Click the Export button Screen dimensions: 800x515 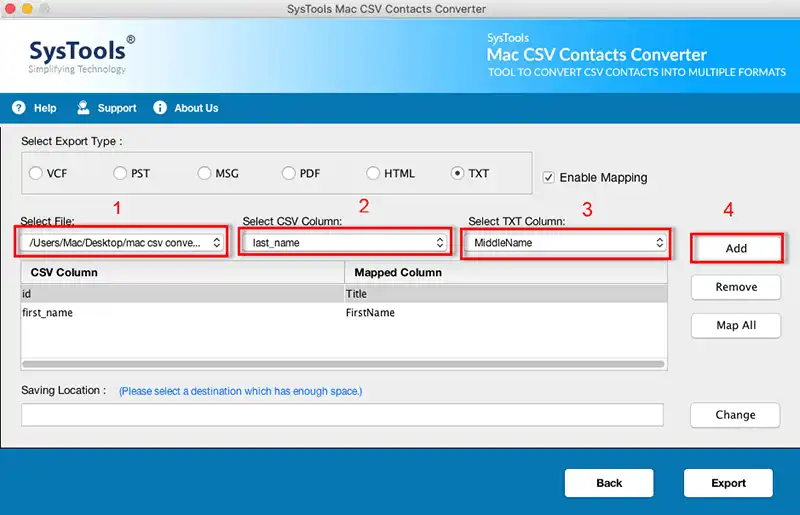click(x=729, y=483)
